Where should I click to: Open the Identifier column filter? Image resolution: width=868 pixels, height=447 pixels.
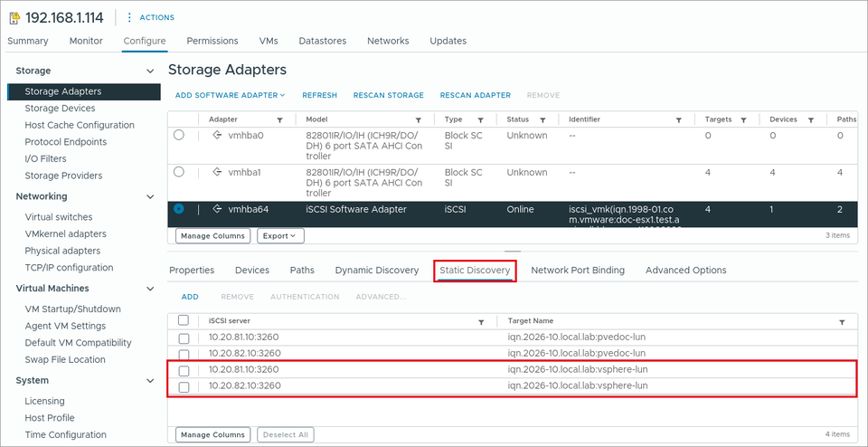[679, 119]
